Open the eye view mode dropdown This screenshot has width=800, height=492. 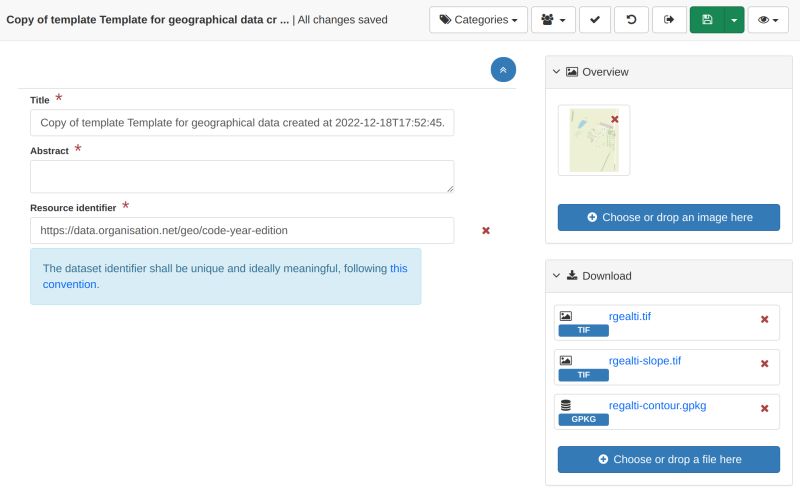[x=768, y=20]
